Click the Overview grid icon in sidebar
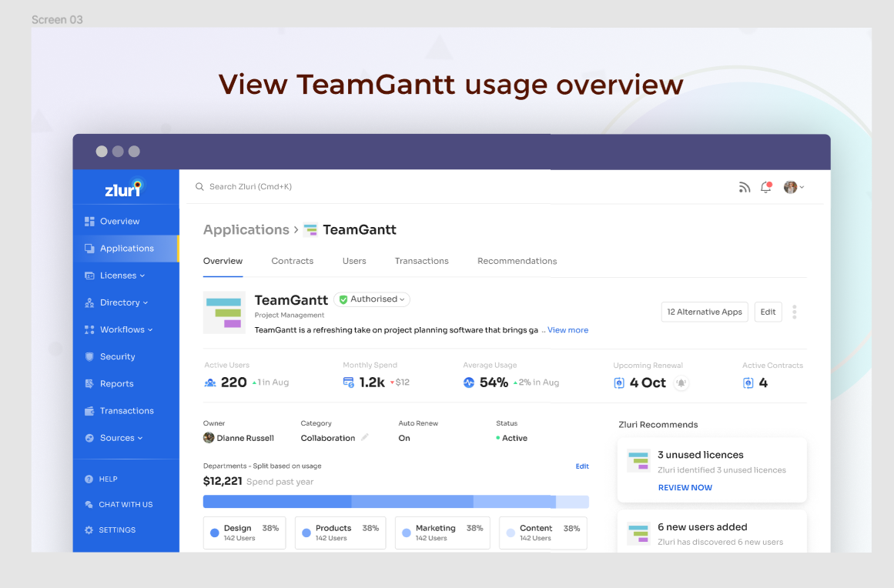 89,221
